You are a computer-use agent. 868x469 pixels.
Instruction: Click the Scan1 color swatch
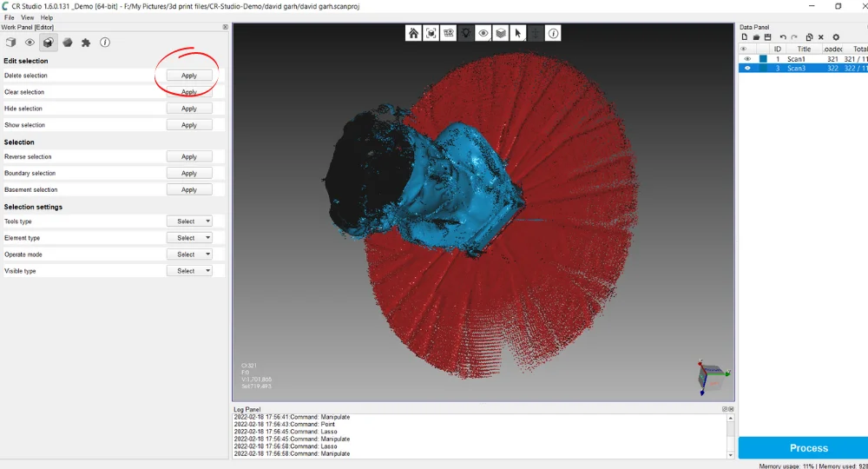tap(763, 59)
